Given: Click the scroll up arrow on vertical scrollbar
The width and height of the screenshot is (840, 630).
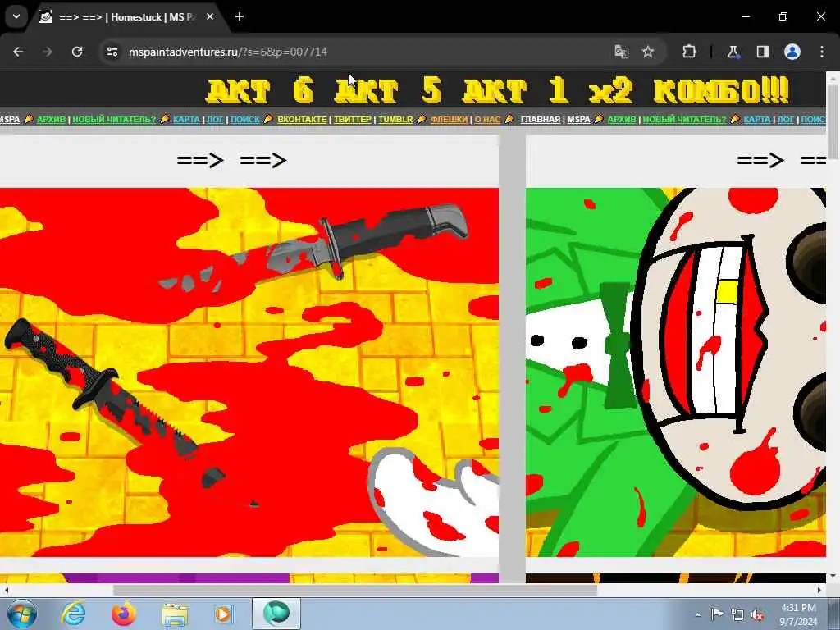Looking at the screenshot, I should point(833,78).
